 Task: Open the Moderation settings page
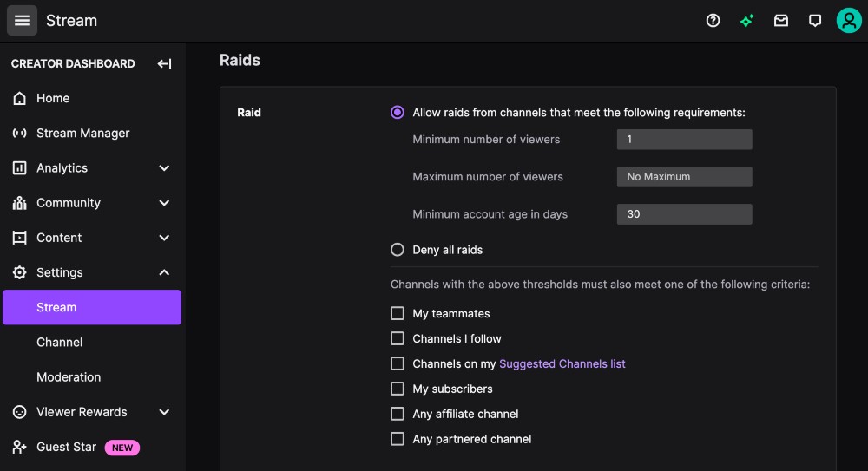coord(69,376)
